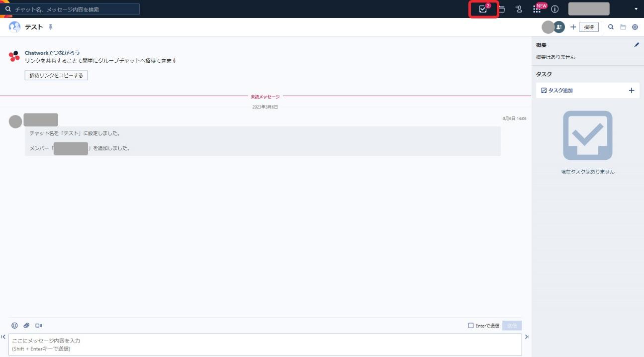Search messages in this chat via magnifier

611,27
